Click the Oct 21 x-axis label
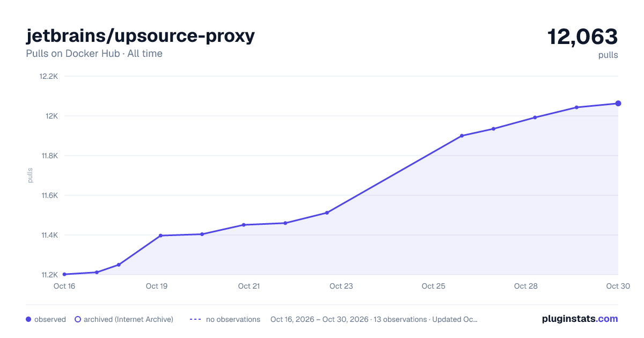Image resolution: width=644 pixels, height=338 pixels. pyautogui.click(x=249, y=286)
